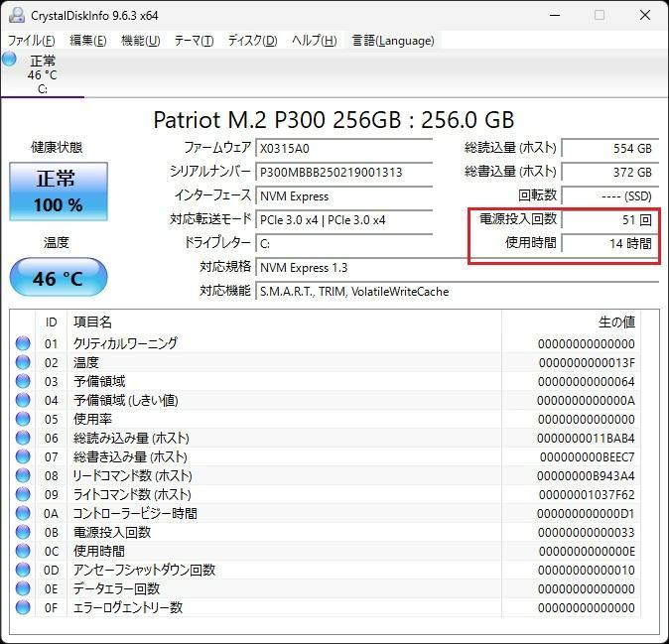Click status orb for 0E データエラー回数

[x=23, y=588]
